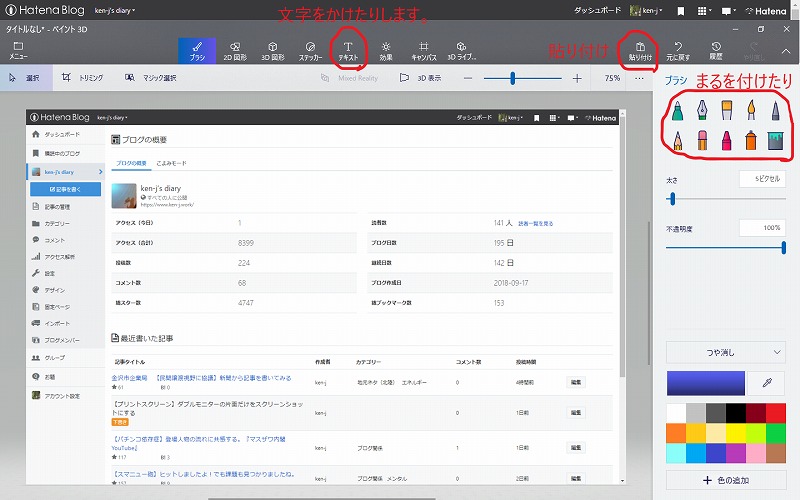The image size is (800, 500).
Task: Click ダッシュボード link in the top bar
Action: pyautogui.click(x=597, y=10)
